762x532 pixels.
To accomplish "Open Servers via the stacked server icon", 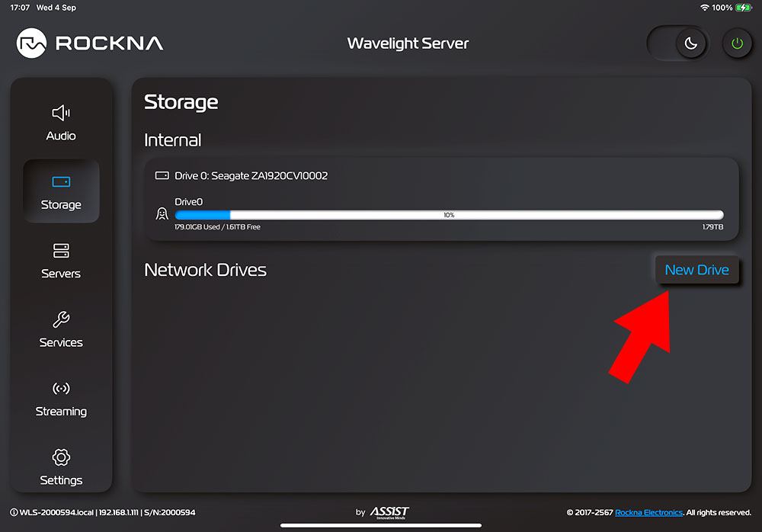I will coord(61,251).
